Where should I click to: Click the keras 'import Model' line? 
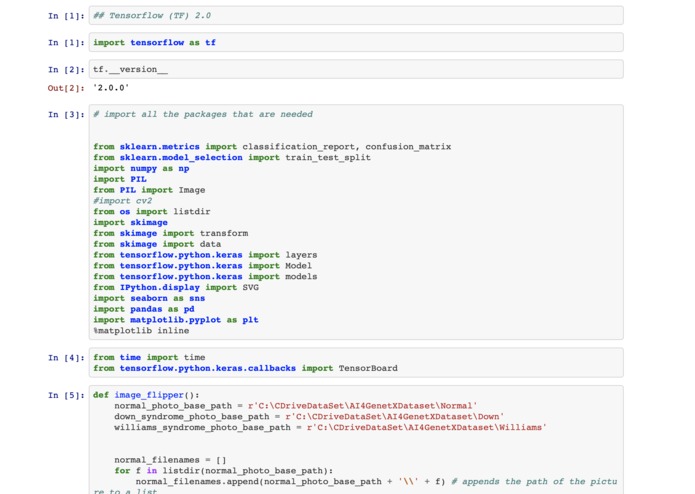point(203,266)
